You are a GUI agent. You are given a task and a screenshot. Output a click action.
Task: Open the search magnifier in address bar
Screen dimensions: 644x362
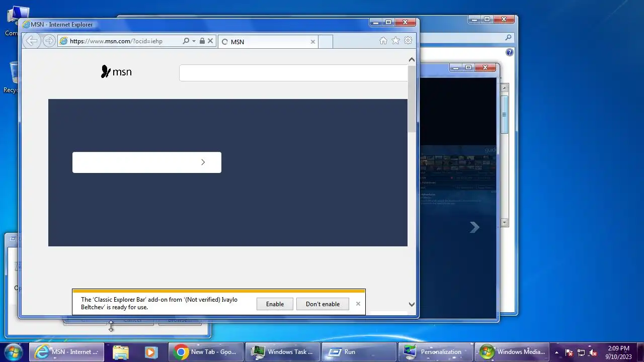point(186,41)
